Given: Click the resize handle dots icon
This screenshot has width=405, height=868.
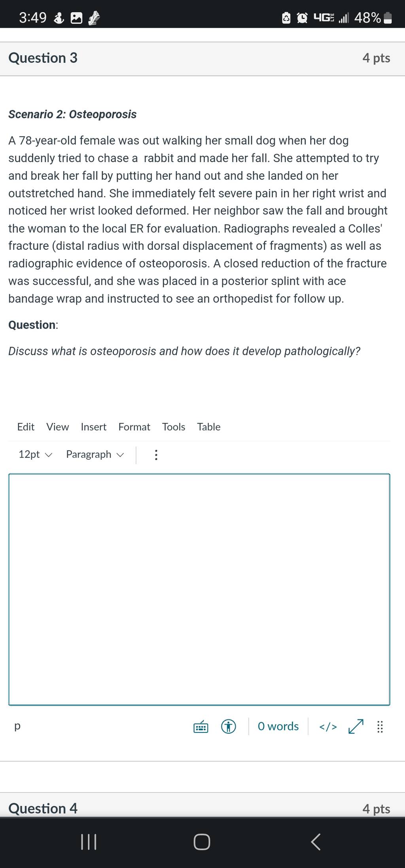Looking at the screenshot, I should (380, 726).
